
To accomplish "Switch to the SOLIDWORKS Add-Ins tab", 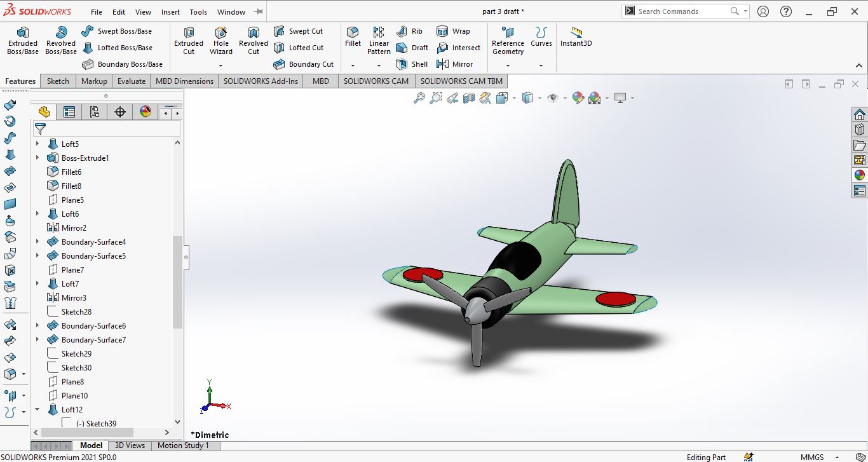I will click(x=261, y=81).
